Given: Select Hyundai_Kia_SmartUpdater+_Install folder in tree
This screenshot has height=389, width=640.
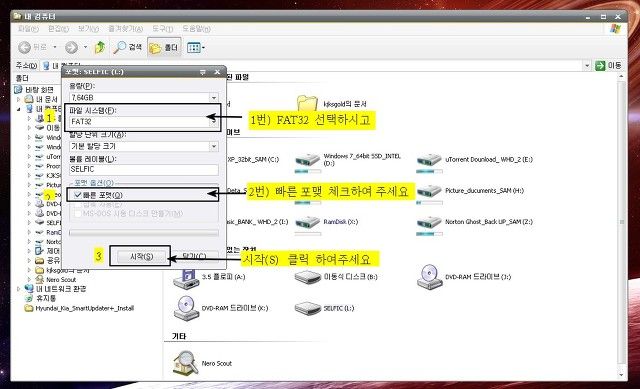Looking at the screenshot, I should tap(84, 308).
